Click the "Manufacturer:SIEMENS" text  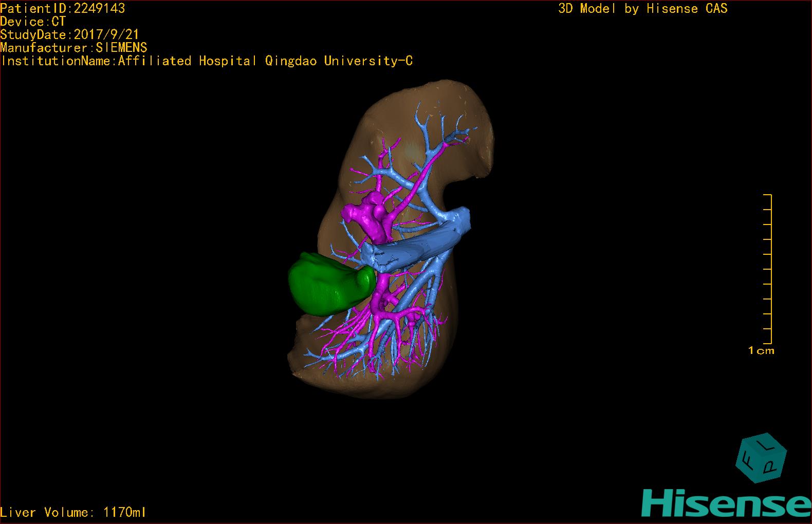74,48
